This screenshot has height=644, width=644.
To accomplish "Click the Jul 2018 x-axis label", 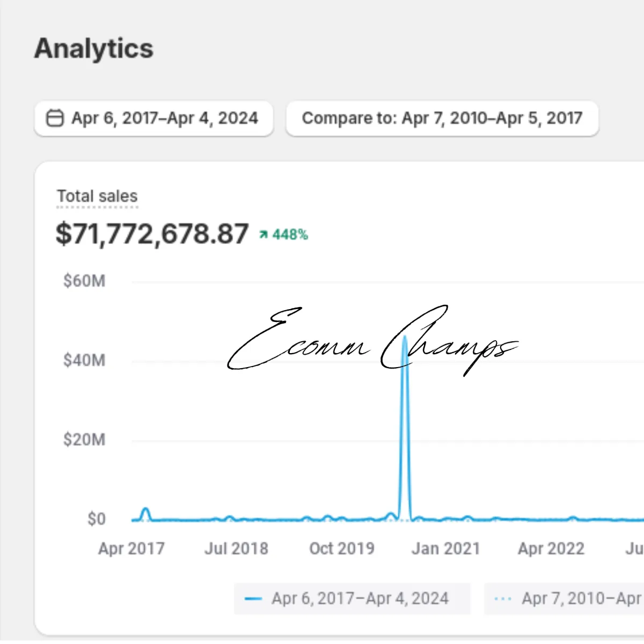I will point(236,548).
